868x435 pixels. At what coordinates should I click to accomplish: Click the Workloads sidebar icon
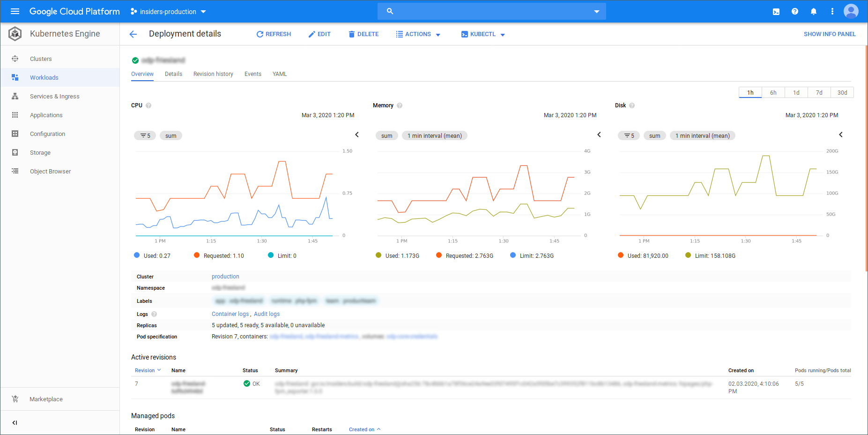(x=15, y=77)
